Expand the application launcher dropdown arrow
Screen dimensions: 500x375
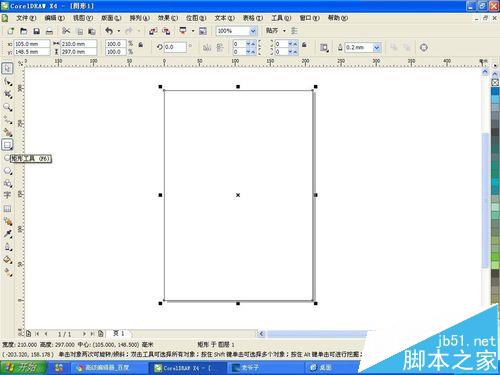pyautogui.click(x=193, y=31)
